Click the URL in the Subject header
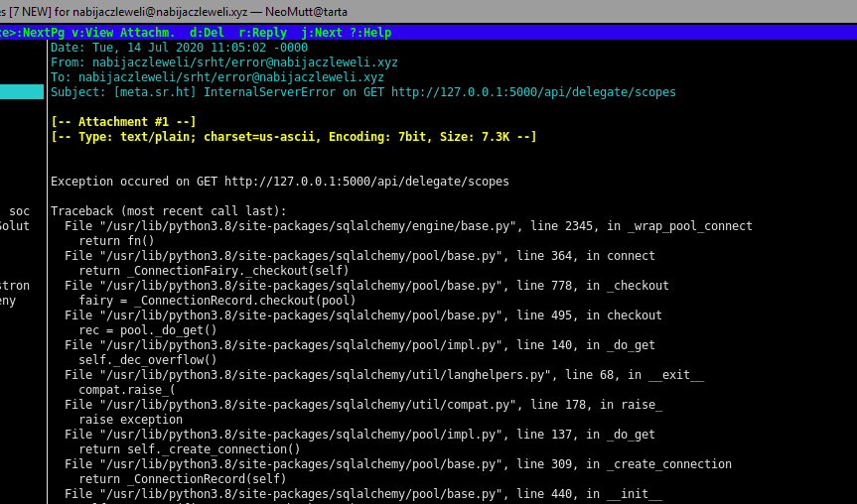The height and width of the screenshot is (504, 857). click(533, 92)
